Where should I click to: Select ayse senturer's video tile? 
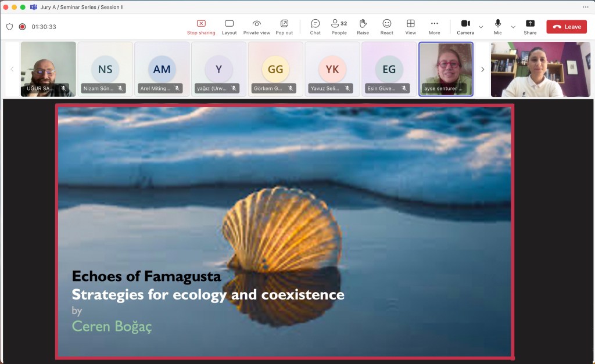point(446,69)
